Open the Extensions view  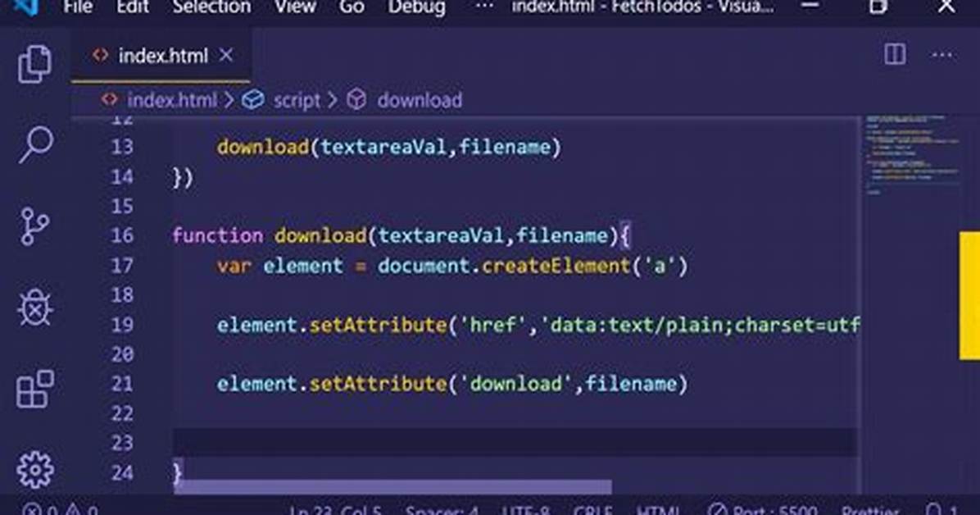pos(35,389)
